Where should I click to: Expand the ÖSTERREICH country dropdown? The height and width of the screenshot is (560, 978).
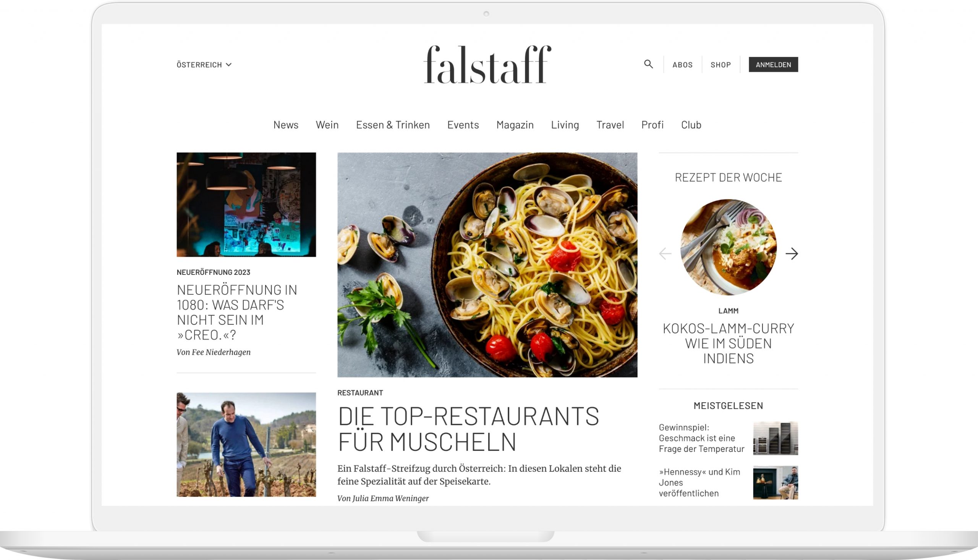(204, 65)
